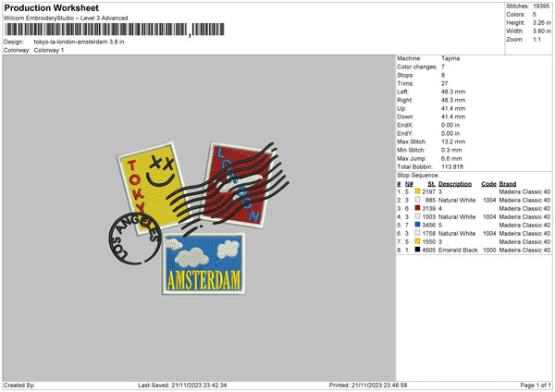Choose the yellow swatch beside 1550 stitches
Viewport: 555px width, 392px height.
tap(417, 241)
